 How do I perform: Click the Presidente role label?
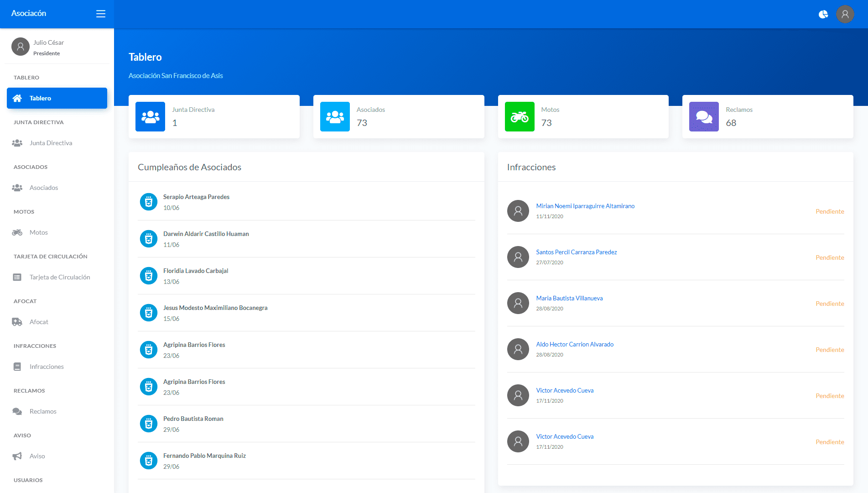tap(47, 53)
